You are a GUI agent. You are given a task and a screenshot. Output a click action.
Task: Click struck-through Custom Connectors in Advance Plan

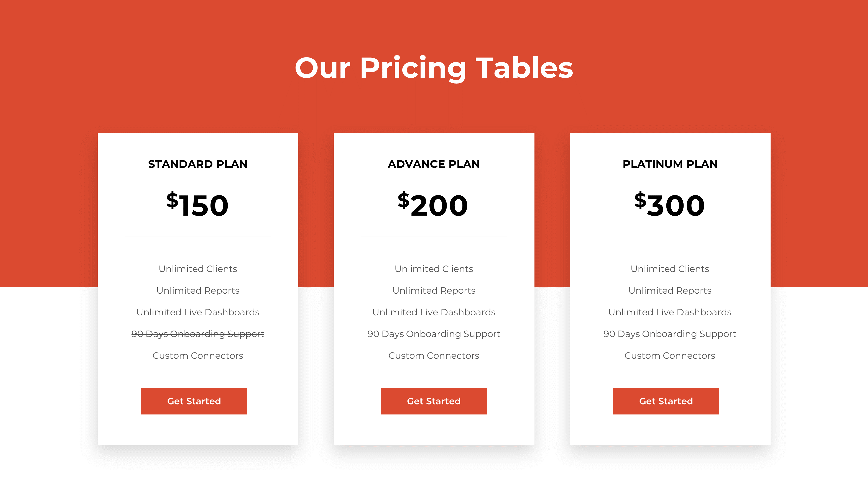pyautogui.click(x=434, y=356)
